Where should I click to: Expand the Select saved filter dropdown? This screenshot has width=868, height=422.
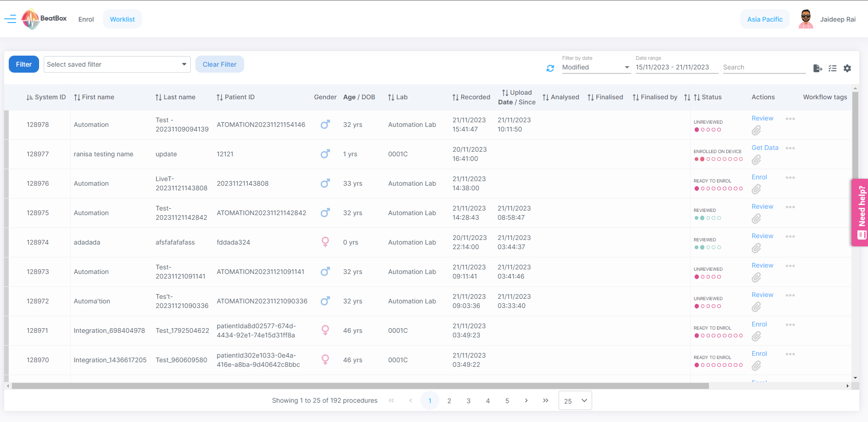click(117, 64)
